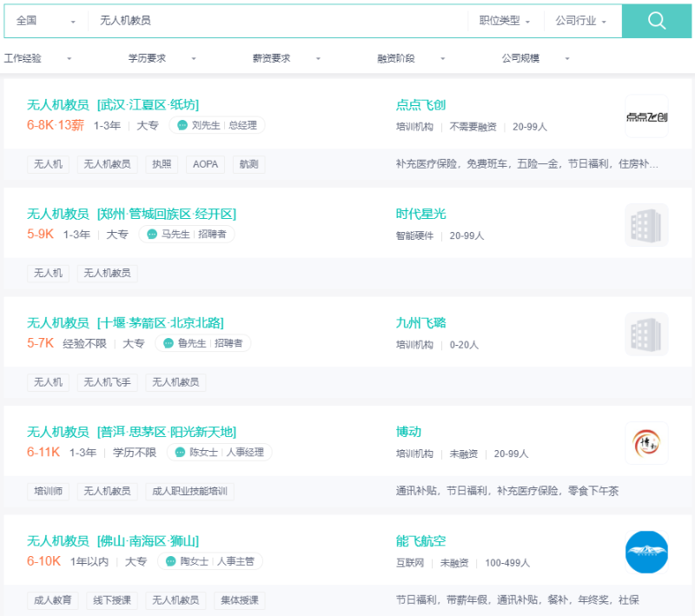695x616 pixels.
Task: Open company link 能飞航空
Action: (420, 541)
